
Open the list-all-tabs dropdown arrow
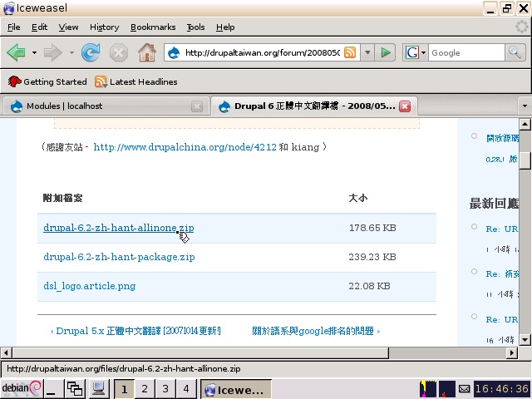click(x=525, y=106)
